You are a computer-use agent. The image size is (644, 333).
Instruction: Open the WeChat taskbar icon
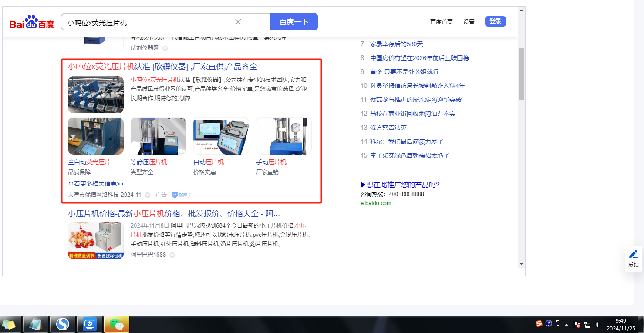click(117, 324)
